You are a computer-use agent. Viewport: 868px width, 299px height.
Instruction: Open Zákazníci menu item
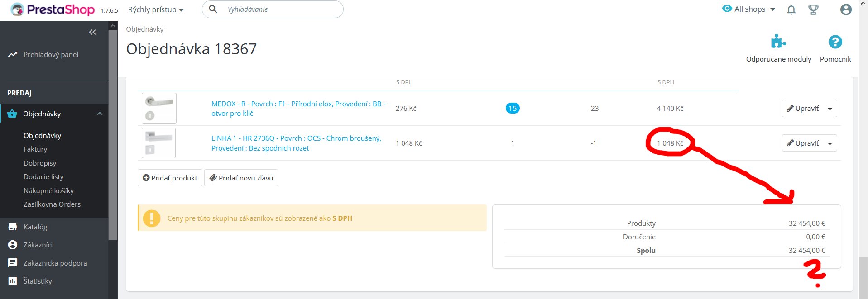[38, 245]
